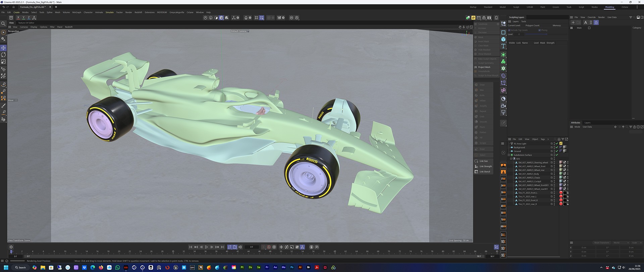Select the Move tool in left toolbar
The width and height of the screenshot is (644, 272).
(x=3, y=48)
